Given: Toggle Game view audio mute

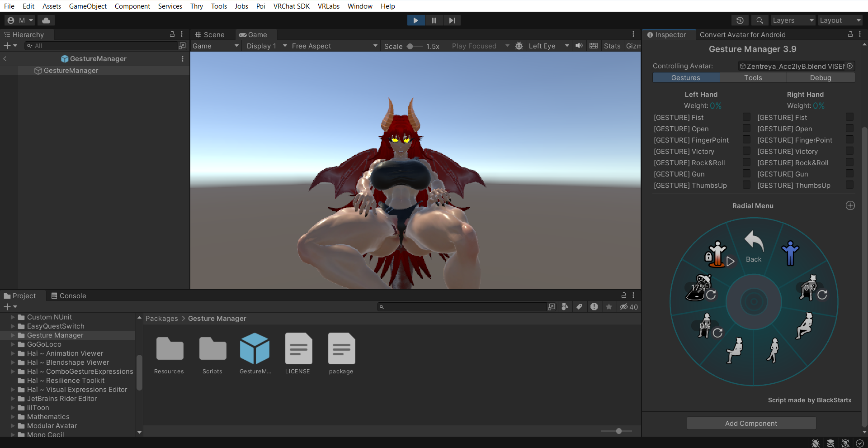Looking at the screenshot, I should click(579, 46).
